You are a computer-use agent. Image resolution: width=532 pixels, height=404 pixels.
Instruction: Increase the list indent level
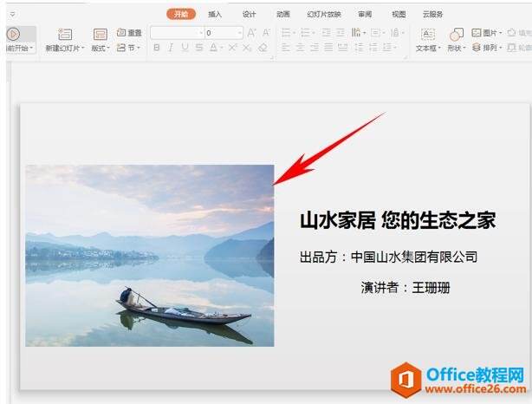pyautogui.click(x=341, y=33)
